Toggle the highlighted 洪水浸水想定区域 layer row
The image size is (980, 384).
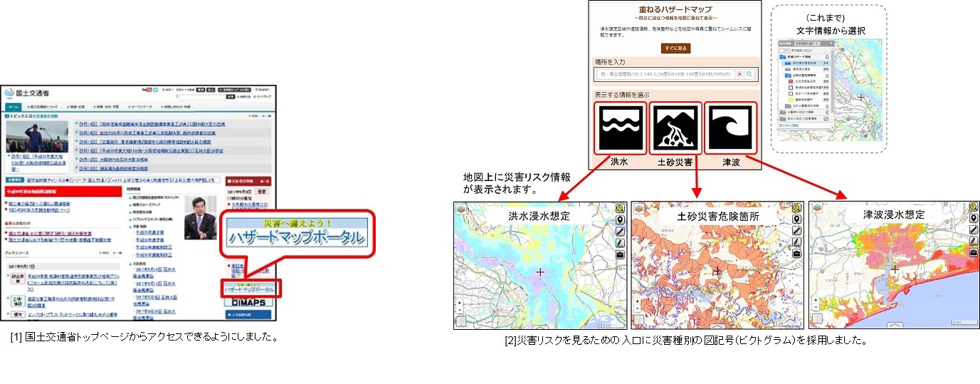806,63
